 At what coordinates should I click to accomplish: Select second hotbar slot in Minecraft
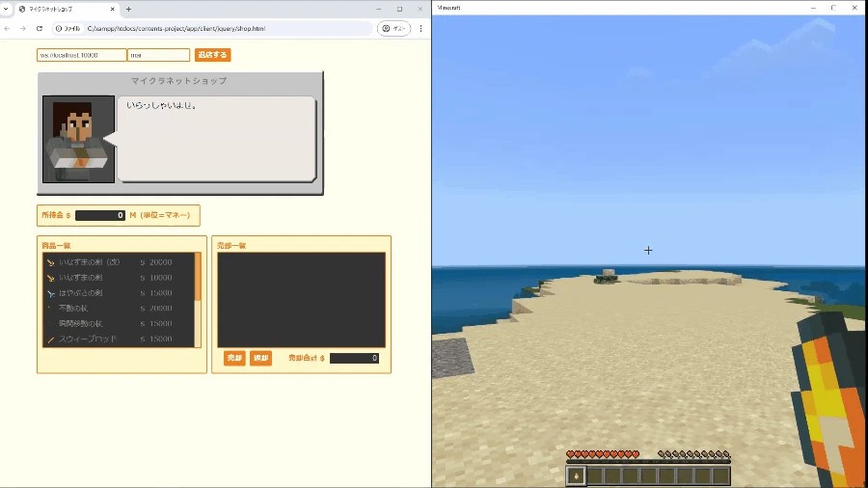[x=594, y=475]
